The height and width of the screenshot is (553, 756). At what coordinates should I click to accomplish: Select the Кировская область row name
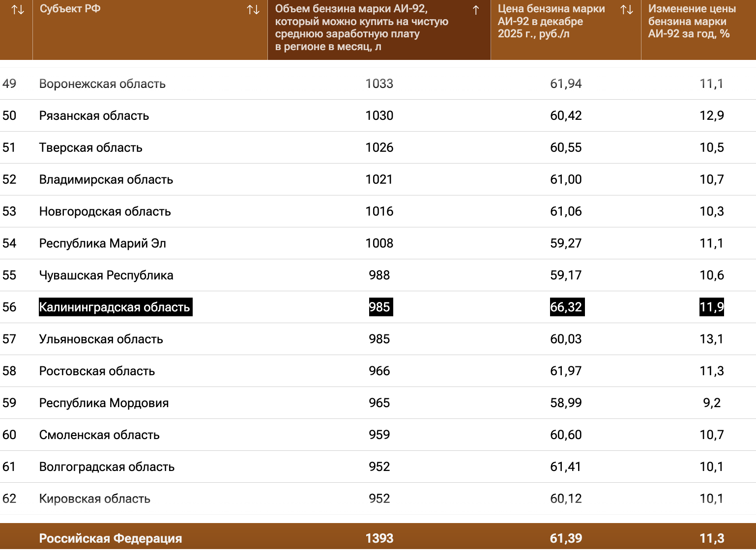pyautogui.click(x=94, y=499)
